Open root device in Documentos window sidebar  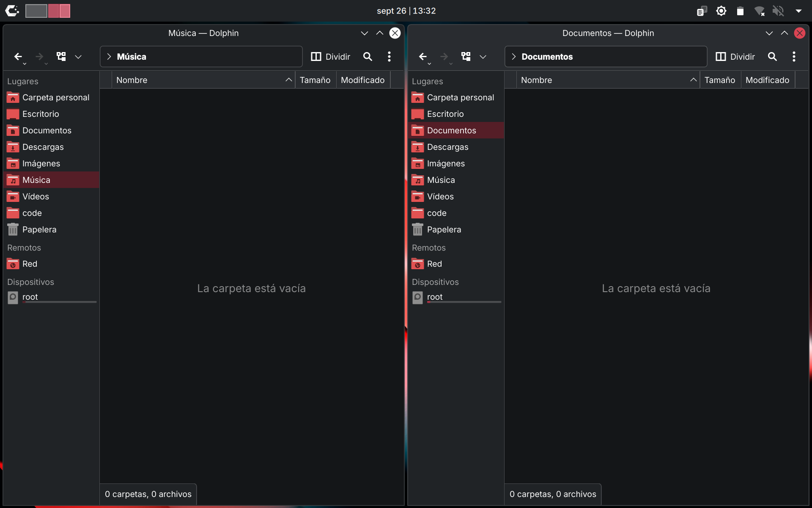click(456, 298)
